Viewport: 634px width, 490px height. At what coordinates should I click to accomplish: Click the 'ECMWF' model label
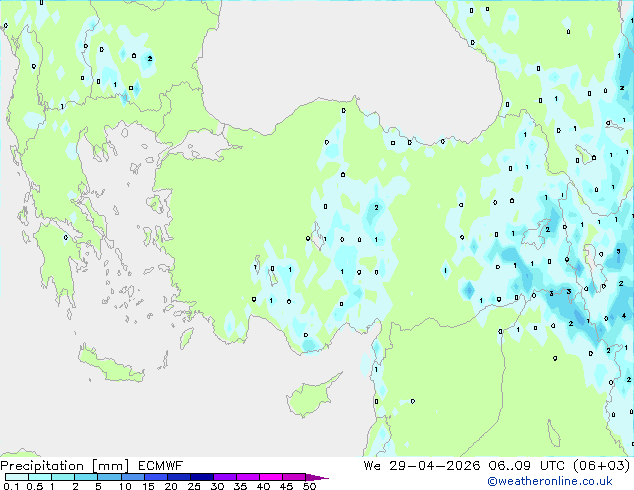click(x=161, y=466)
